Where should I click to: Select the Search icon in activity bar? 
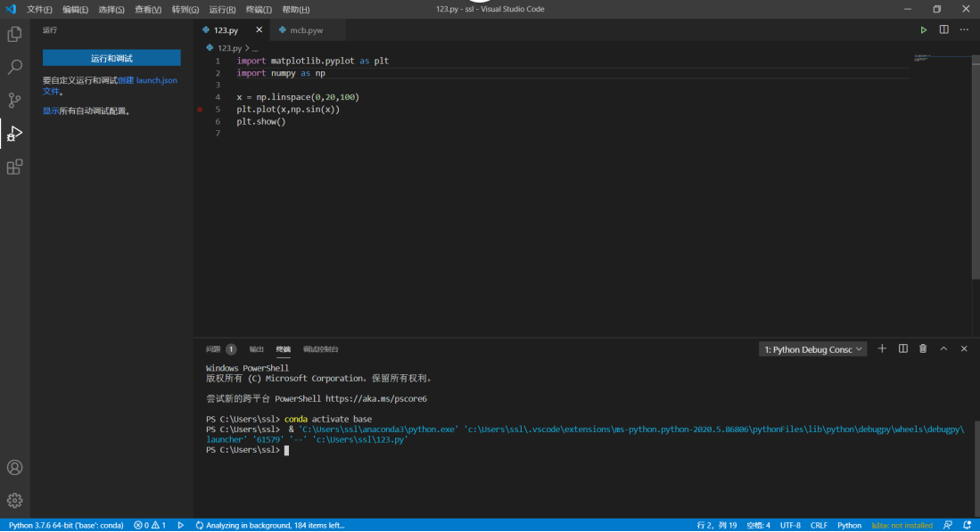click(13, 66)
